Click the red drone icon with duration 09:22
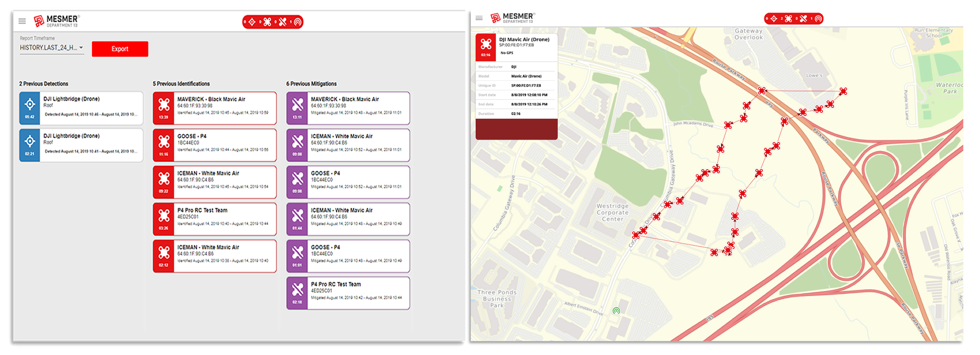980x355 pixels. [164, 178]
